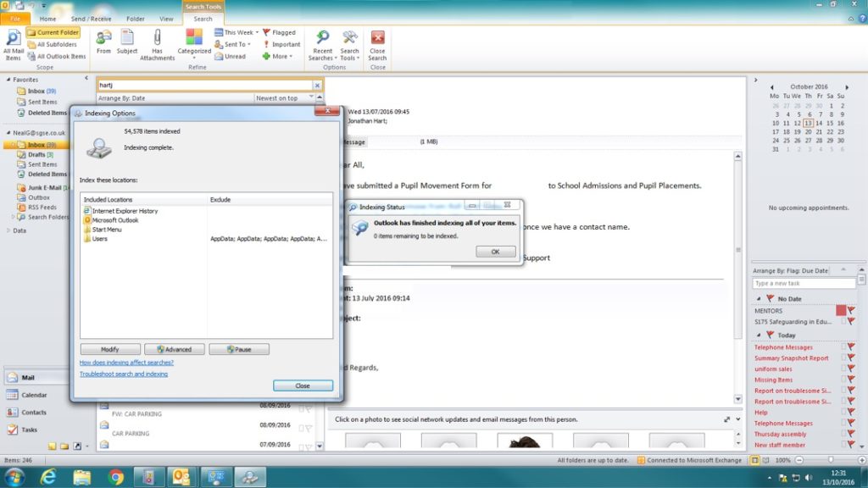The height and width of the screenshot is (488, 868).
Task: Filter results by Unread
Action: pyautogui.click(x=231, y=57)
